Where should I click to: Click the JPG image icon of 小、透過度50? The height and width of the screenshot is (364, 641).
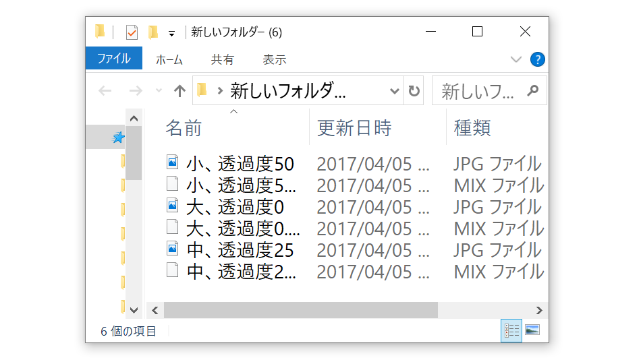(173, 162)
